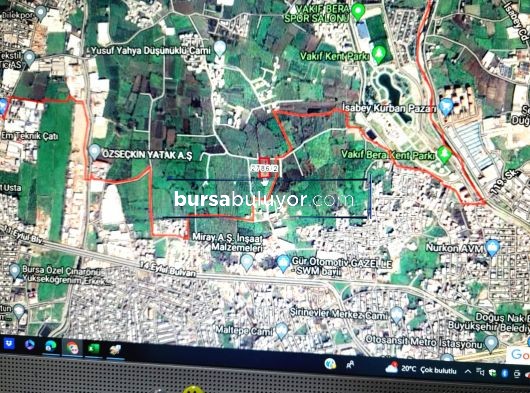Click the Bluetooth tray icon
This screenshot has height=393, width=530.
pyautogui.click(x=505, y=373)
